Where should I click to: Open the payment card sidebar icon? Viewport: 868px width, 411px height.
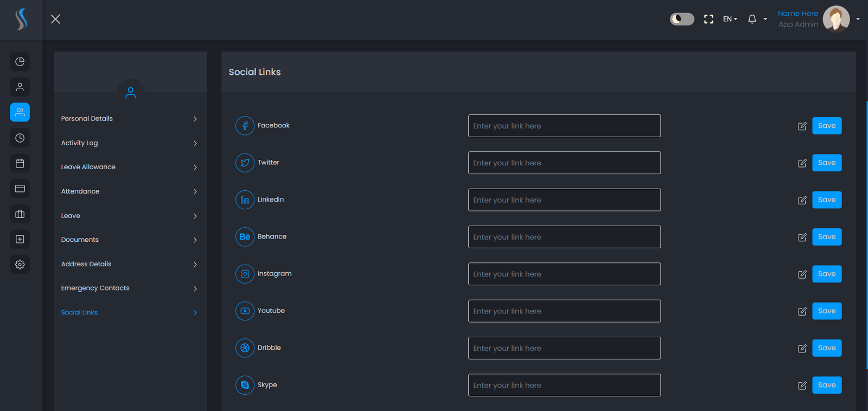click(20, 188)
